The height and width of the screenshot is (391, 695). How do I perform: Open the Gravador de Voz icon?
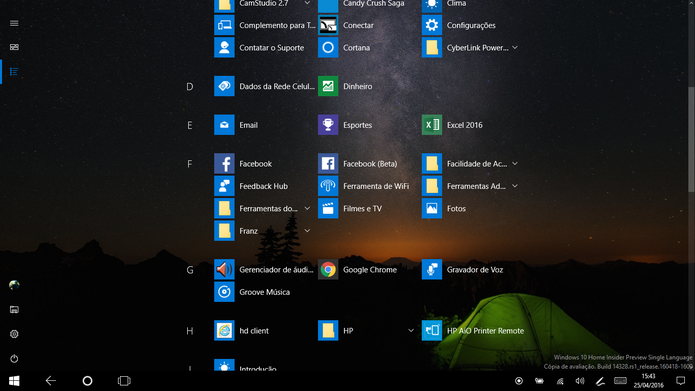pos(432,270)
